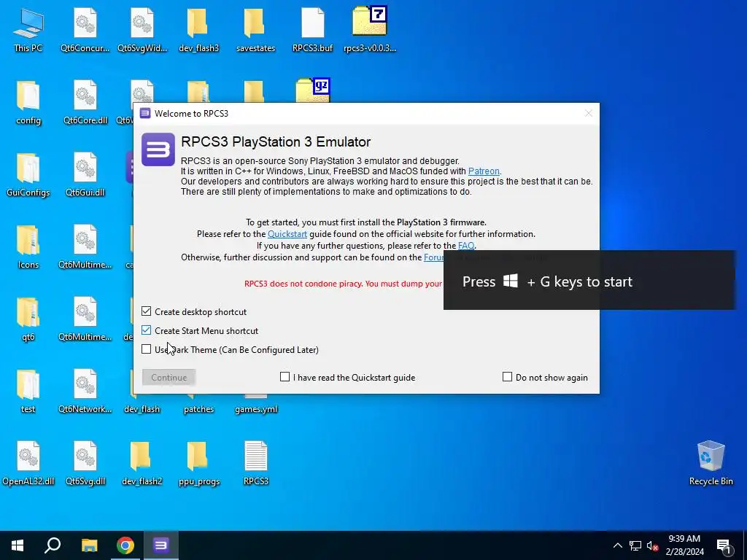Viewport: 747px width, 560px height.
Task: Select the Qt6Concur... file icon
Action: pos(85,31)
